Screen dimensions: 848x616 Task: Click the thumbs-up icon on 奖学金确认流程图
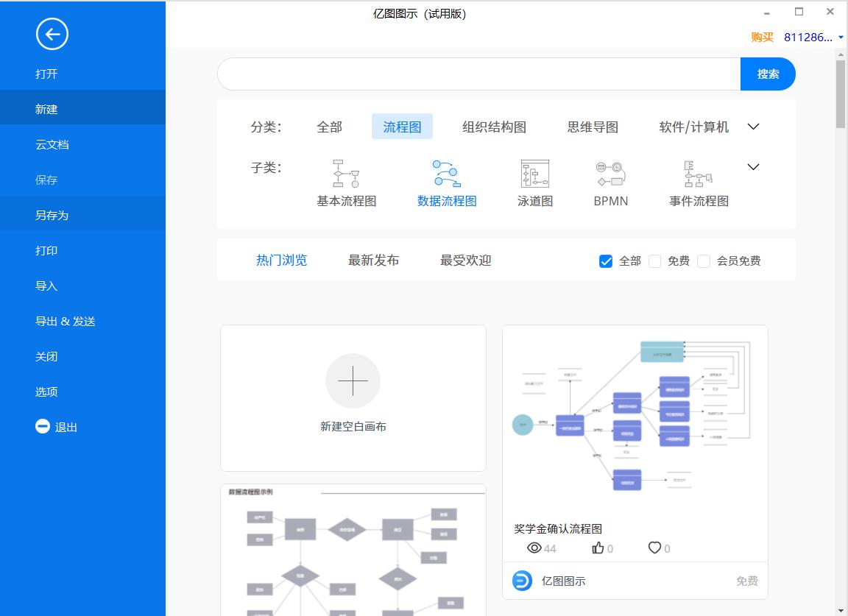[597, 547]
